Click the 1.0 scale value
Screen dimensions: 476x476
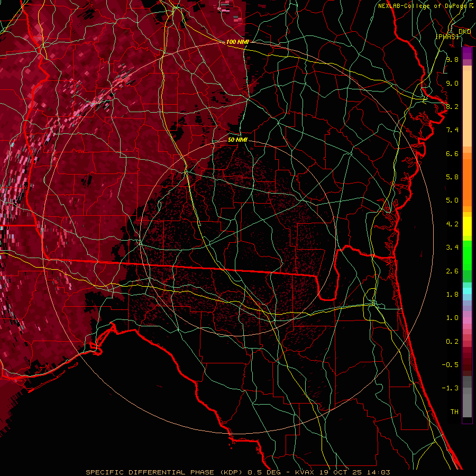coord(452,318)
